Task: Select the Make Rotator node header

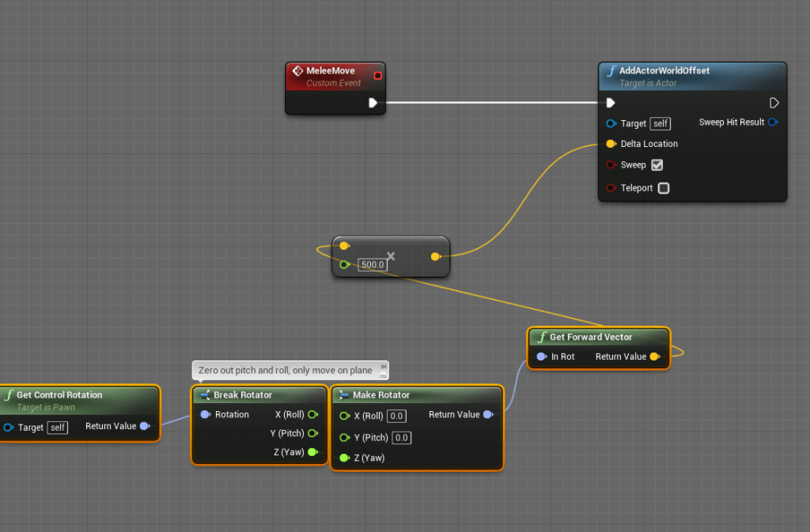Action: point(380,395)
